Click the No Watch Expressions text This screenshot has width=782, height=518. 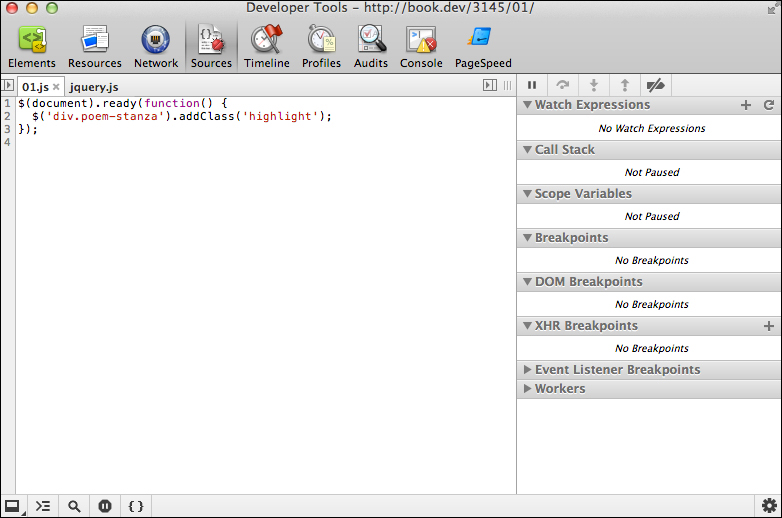pos(652,128)
